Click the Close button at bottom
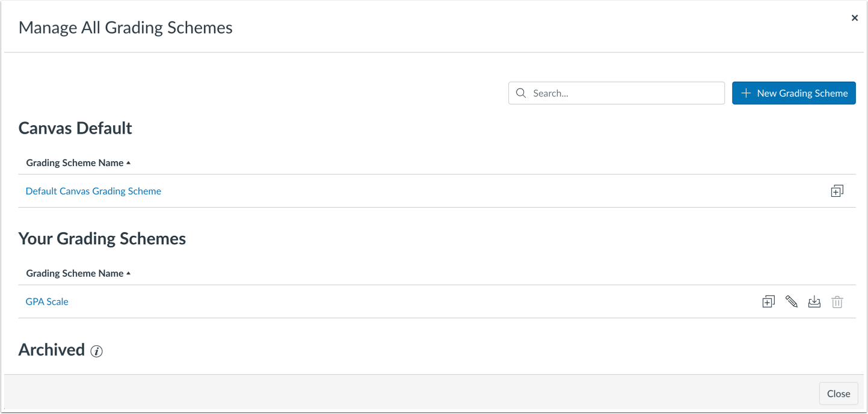 pos(838,394)
